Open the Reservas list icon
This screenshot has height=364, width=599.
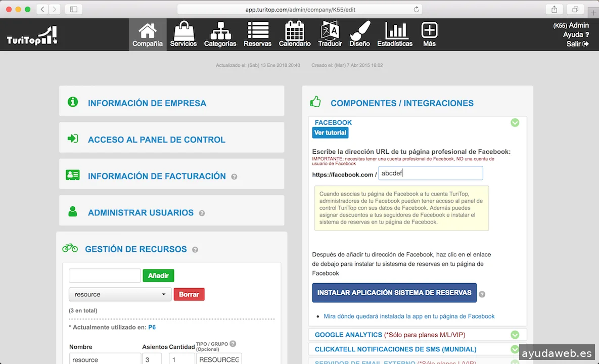257,31
